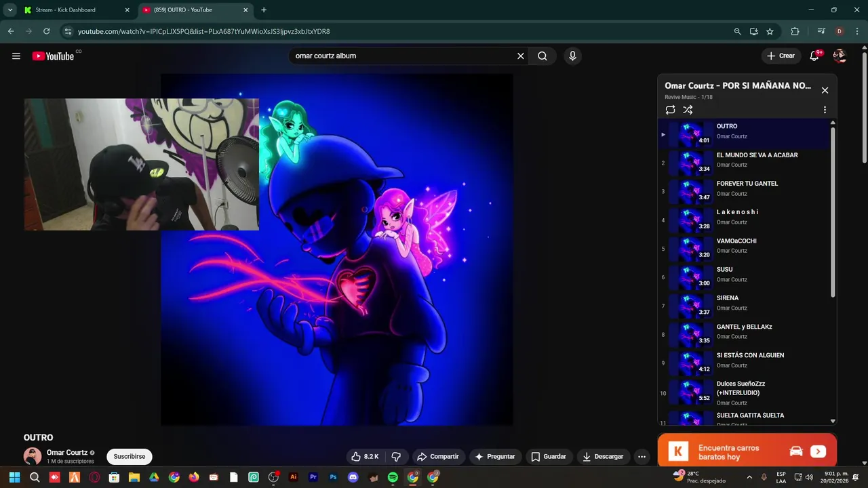Open Omar Courtz channel avatar

(x=33, y=457)
